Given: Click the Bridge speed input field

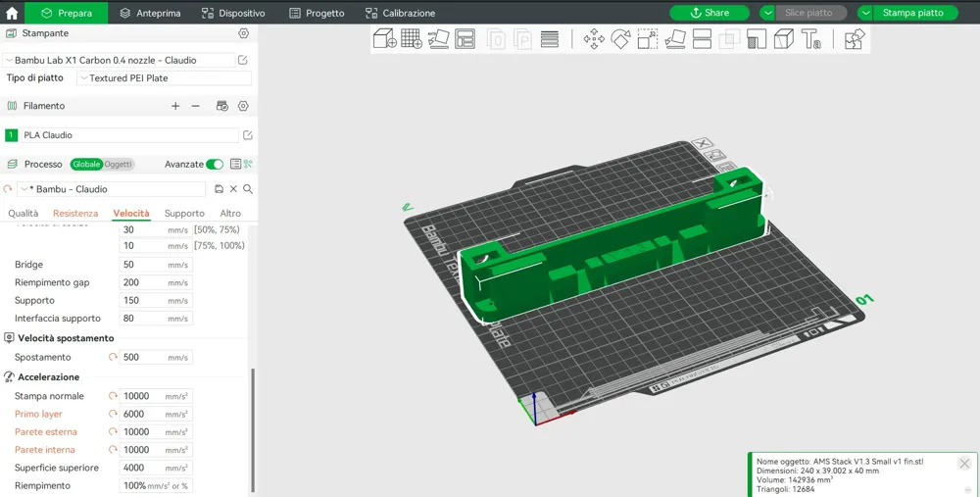Looking at the screenshot, I should [x=143, y=265].
